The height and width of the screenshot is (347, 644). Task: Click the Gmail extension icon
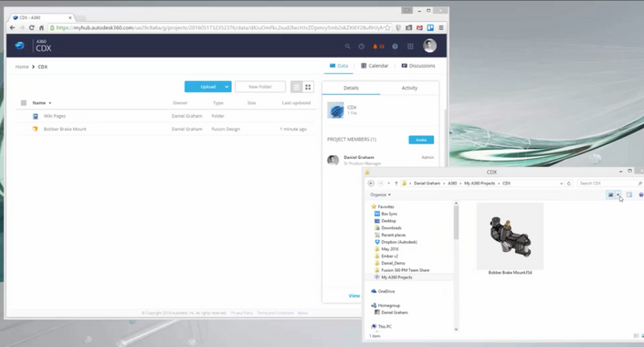[x=419, y=27]
